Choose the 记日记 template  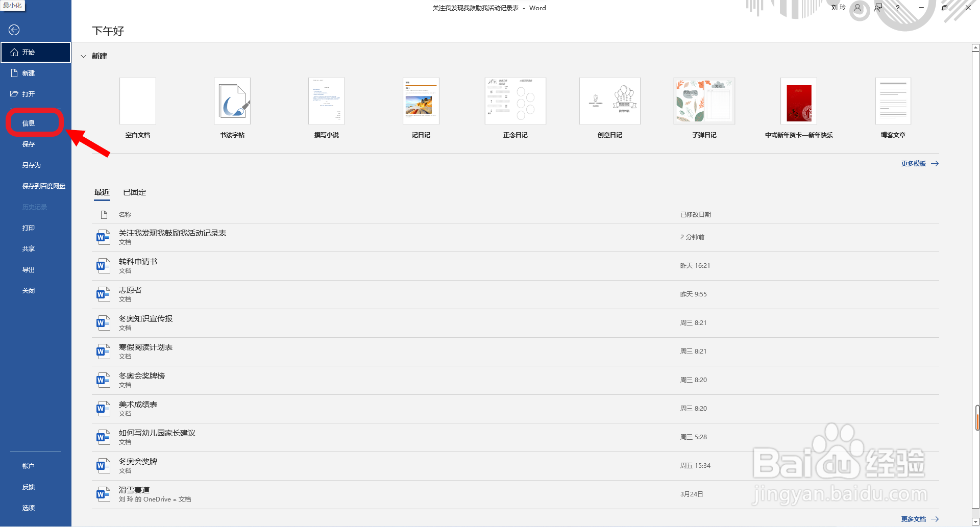click(421, 101)
